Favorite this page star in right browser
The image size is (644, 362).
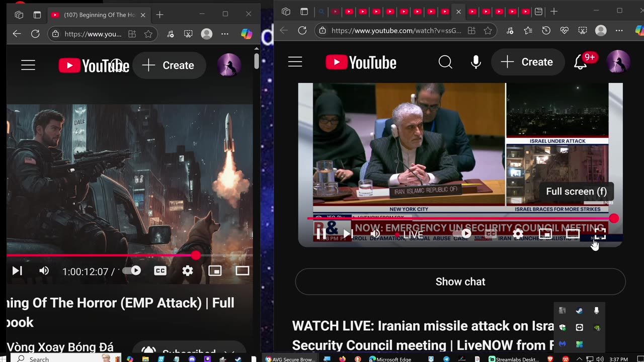coord(488,31)
